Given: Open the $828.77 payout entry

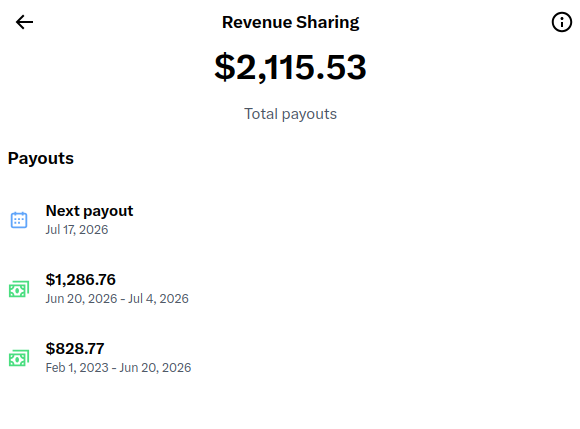Looking at the screenshot, I should click(290, 358).
